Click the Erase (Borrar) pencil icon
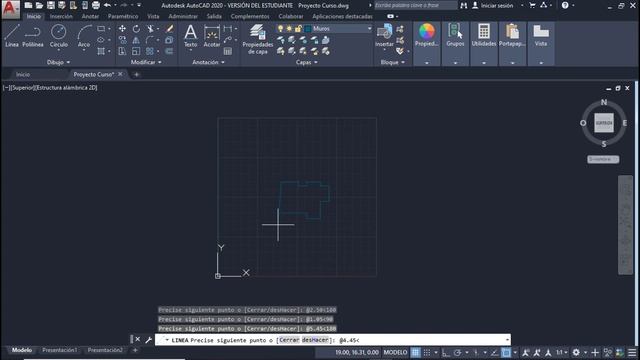The height and width of the screenshot is (360, 640). coord(169,29)
